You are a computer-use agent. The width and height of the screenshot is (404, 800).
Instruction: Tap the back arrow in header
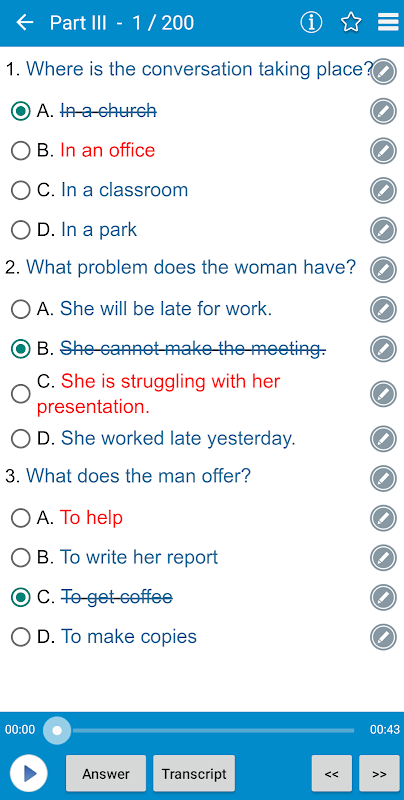point(24,22)
